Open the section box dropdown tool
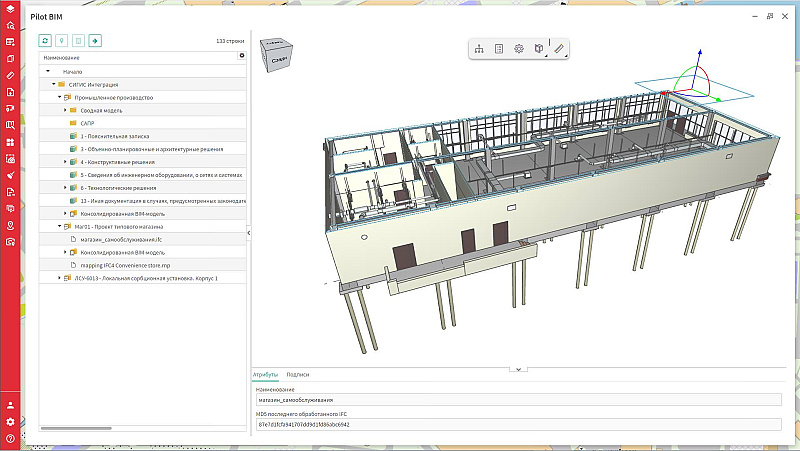The height and width of the screenshot is (451, 800). [539, 48]
